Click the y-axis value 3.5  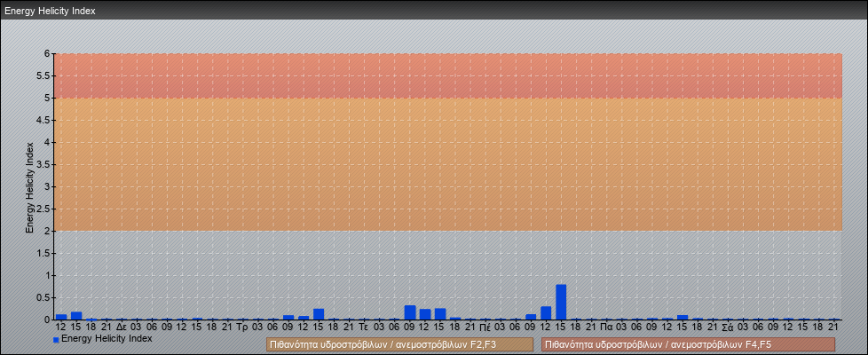pos(43,164)
